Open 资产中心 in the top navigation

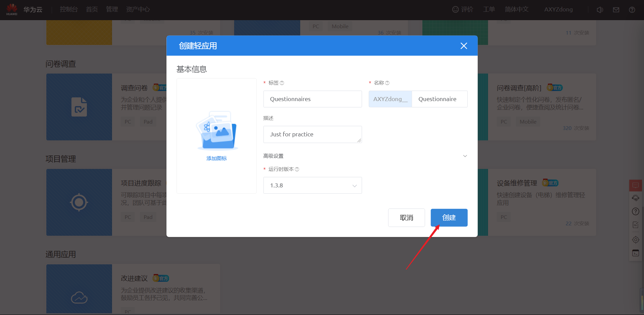(x=138, y=9)
